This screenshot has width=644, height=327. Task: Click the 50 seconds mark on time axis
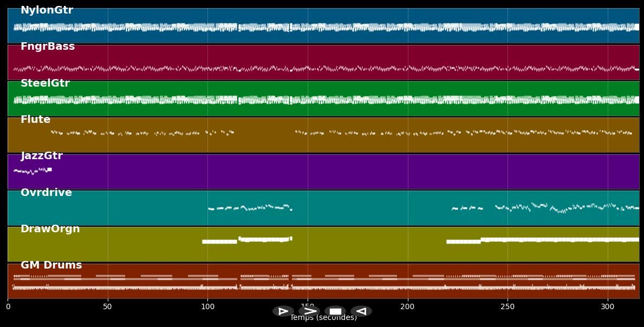coord(108,307)
